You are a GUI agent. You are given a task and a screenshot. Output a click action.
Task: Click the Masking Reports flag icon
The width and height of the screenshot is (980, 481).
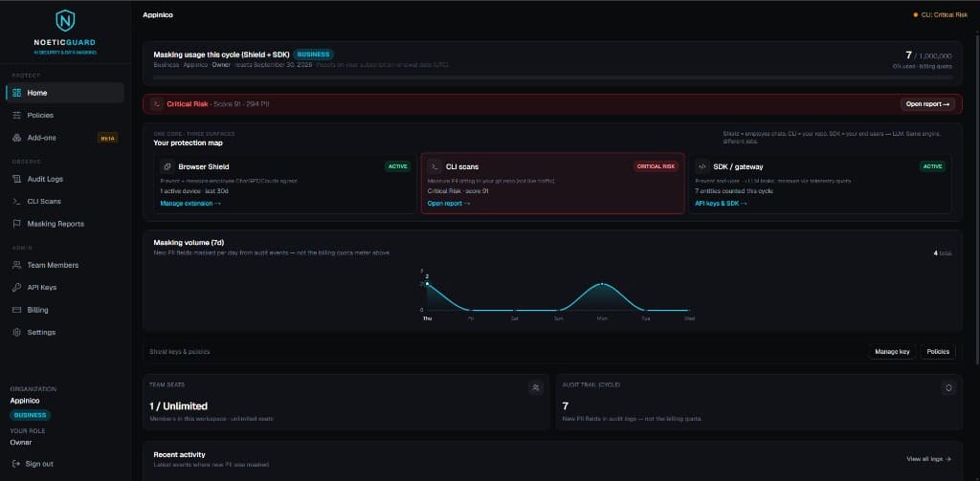(17, 224)
